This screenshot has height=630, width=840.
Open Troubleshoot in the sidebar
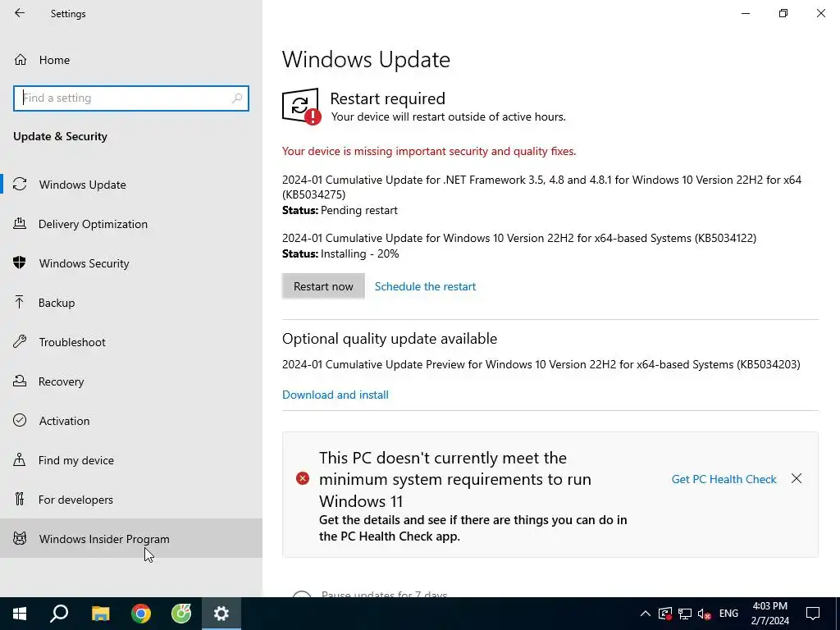(x=131, y=342)
